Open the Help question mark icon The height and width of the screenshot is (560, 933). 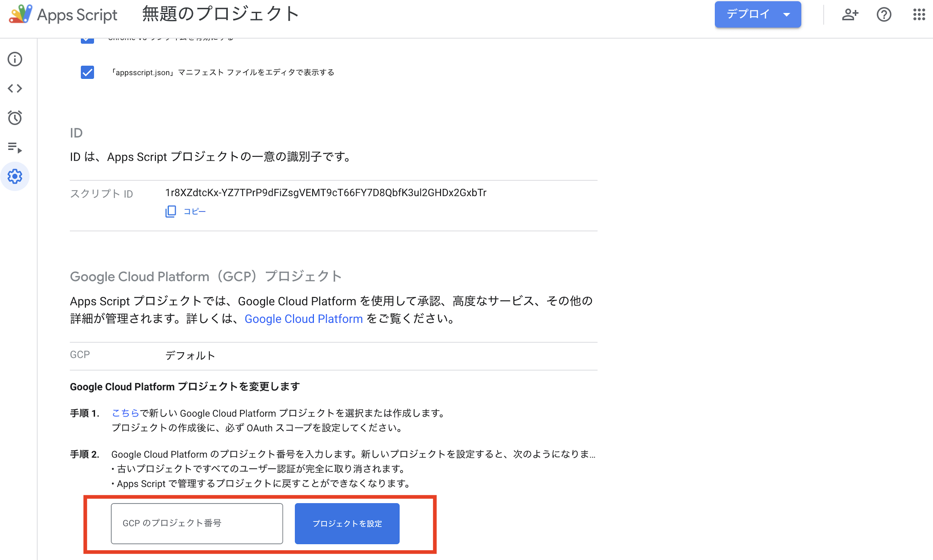[x=884, y=15]
